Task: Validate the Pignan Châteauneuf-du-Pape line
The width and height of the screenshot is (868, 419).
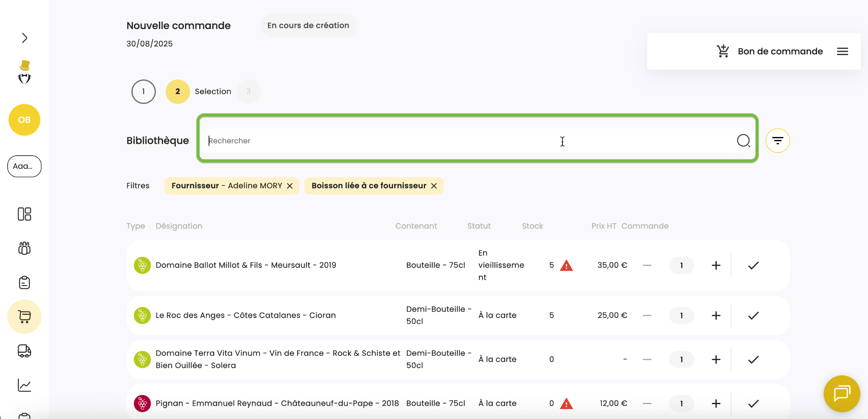Action: pos(753,403)
